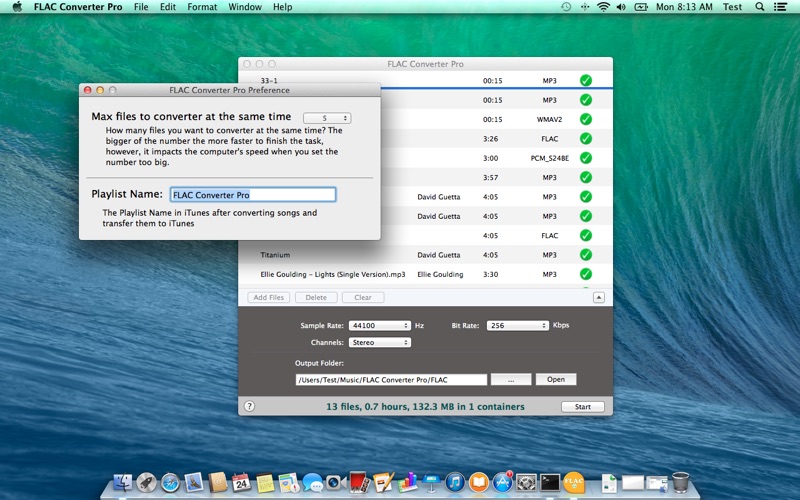800x500 pixels.
Task: Open Photo Booth from the Dock
Action: pos(359,482)
